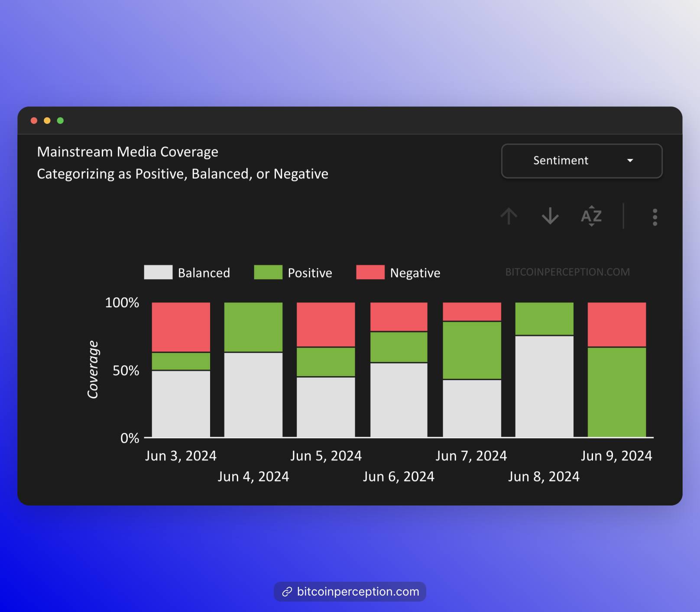Click the green maximize window dot
Screen dimensions: 700x612
(61, 121)
